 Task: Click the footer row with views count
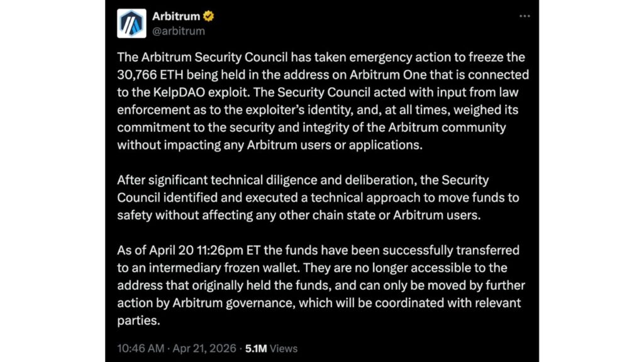[208, 348]
